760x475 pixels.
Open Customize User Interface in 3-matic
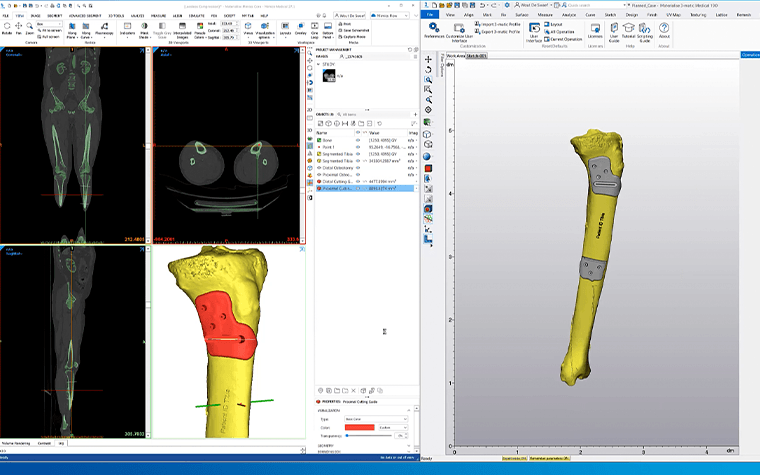459,32
